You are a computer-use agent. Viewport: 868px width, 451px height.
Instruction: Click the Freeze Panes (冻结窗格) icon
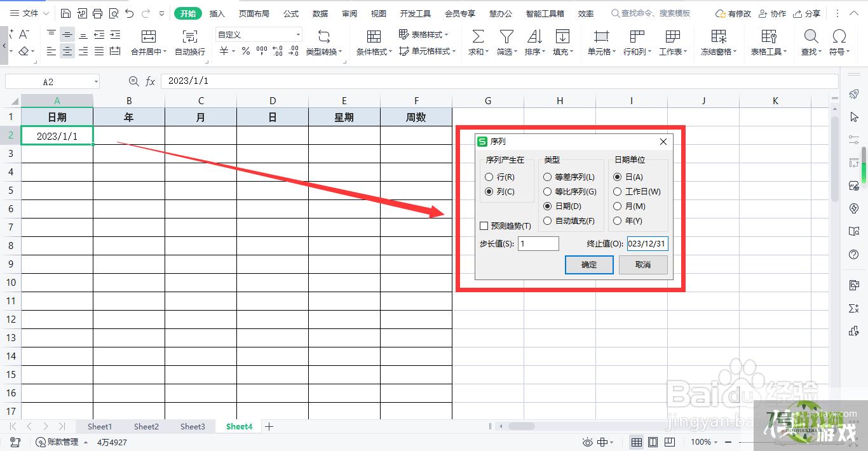(718, 37)
